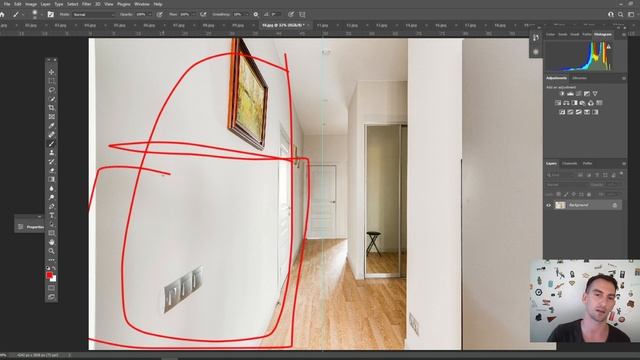Select the Clone Stamp tool
Screen dimensions: 640x360
[x=51, y=153]
